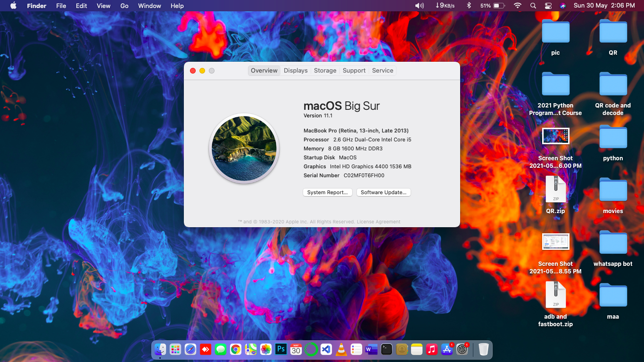Open the Finder menu

37,6
